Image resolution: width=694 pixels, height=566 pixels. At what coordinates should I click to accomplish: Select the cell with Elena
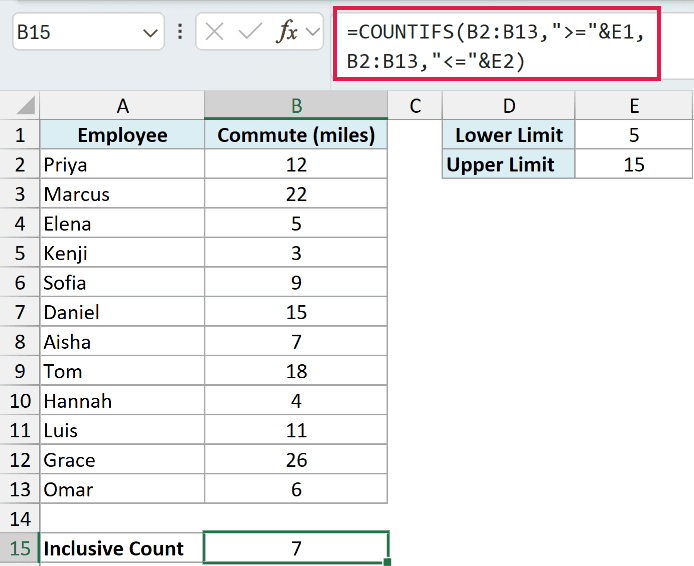[122, 223]
